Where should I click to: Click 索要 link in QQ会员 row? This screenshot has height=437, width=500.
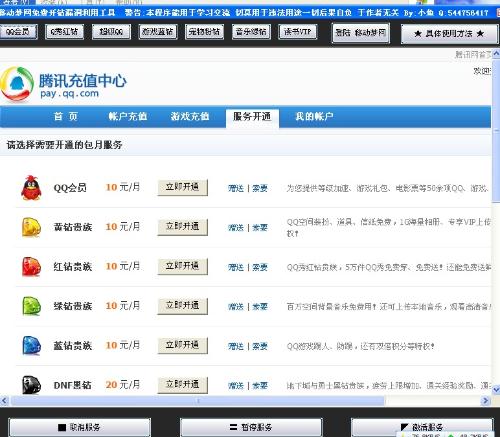260,188
